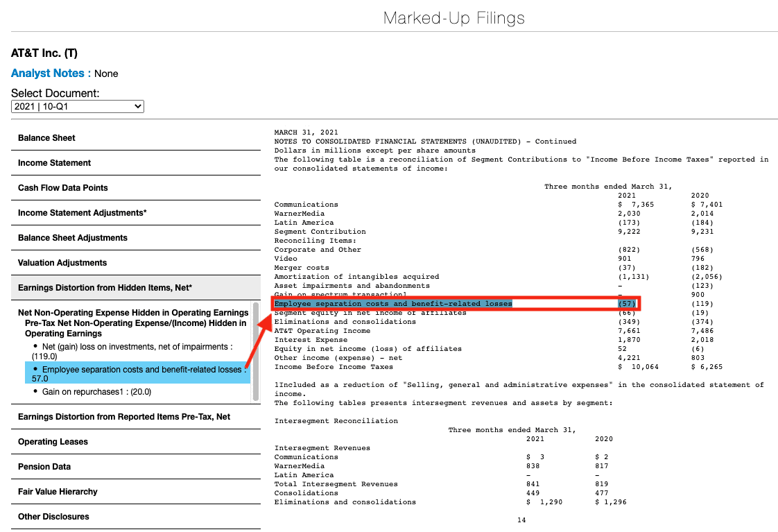Expand the Income Statement section
778x532 pixels.
point(135,163)
